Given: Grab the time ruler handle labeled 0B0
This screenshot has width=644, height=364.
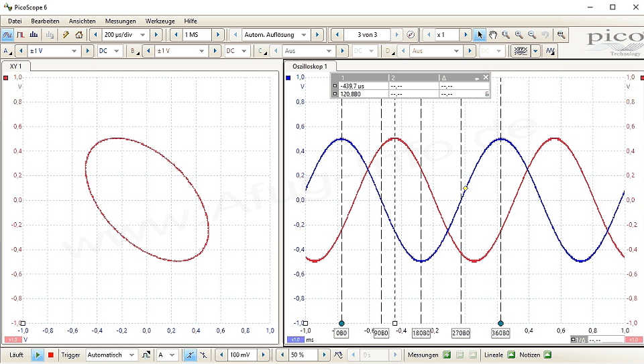Looking at the screenshot, I should coord(341,323).
